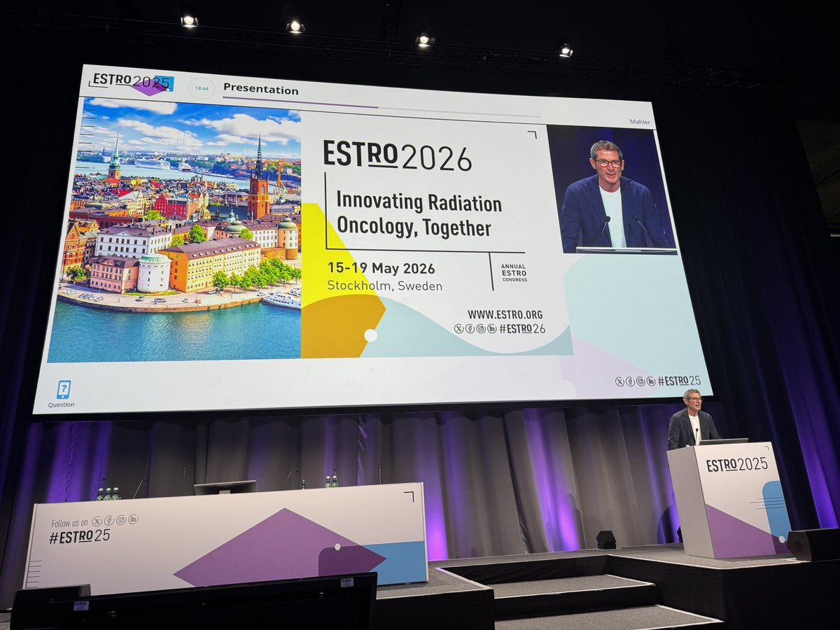Select the Presentation section title
Screen dimensions: 840x630
coord(261,90)
